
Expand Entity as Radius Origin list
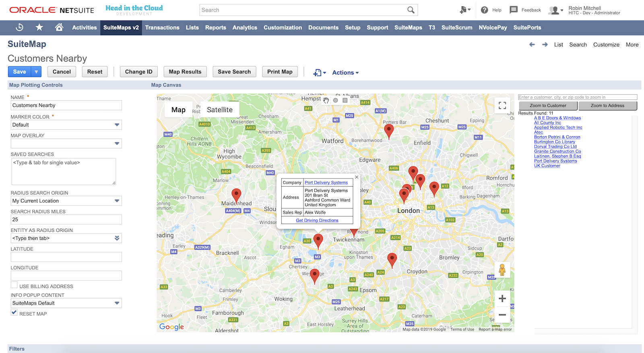[117, 238]
